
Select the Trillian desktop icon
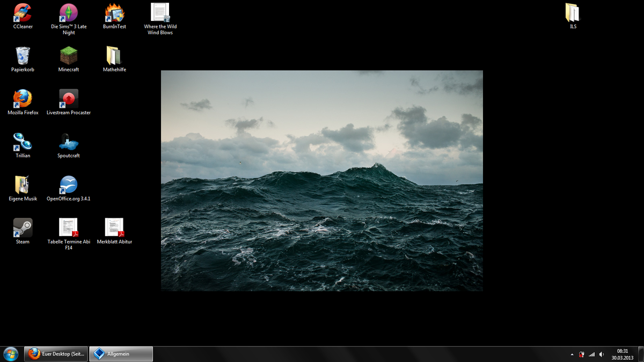click(23, 142)
